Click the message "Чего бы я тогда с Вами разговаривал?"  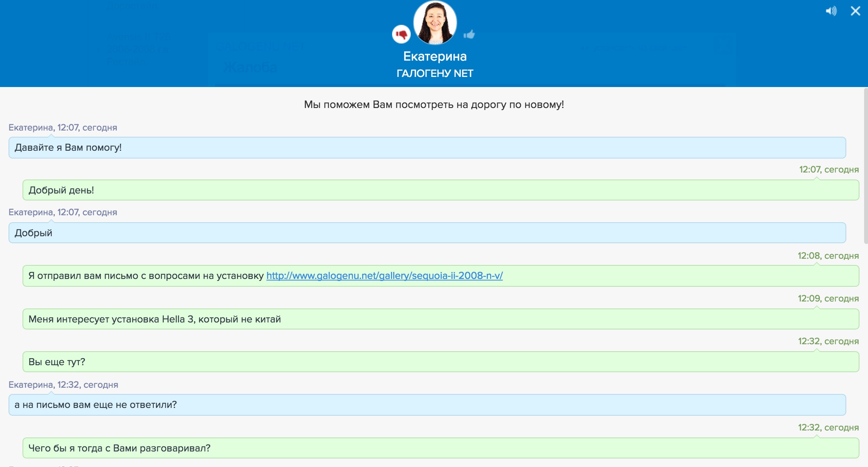coord(120,448)
